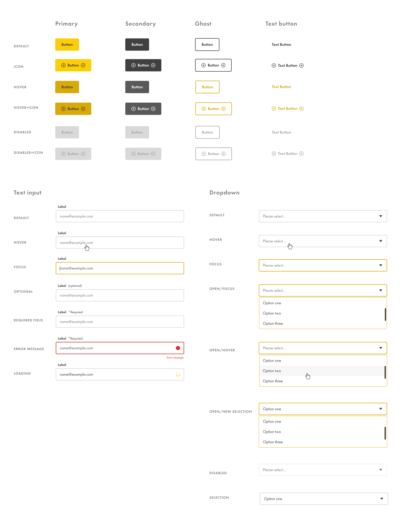The height and width of the screenshot is (532, 404).
Task: Click the dark Secondary default Button
Action: point(137,45)
